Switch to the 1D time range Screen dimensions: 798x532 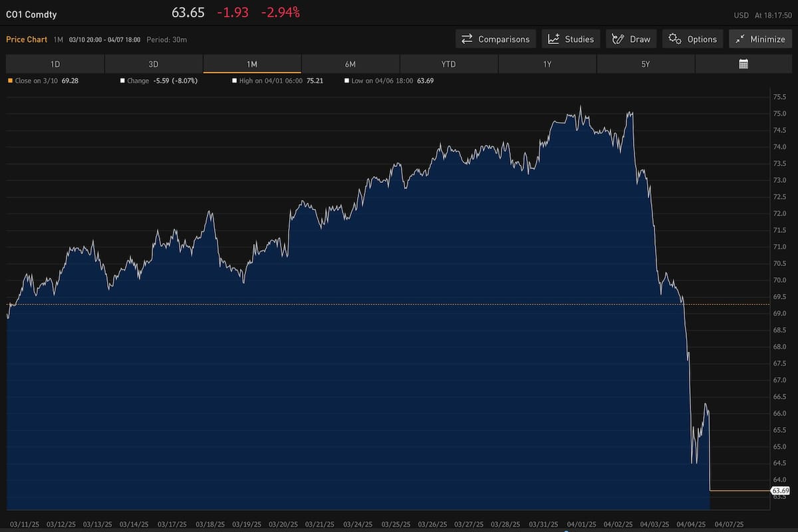[x=55, y=64]
